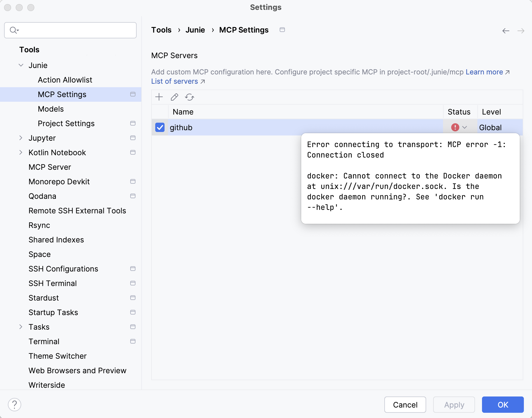Open the Models settings page
The image size is (532, 418).
pos(51,109)
